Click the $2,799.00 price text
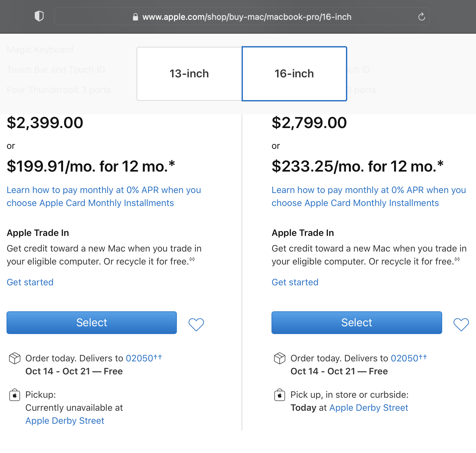Viewport: 476px width, 453px height. point(309,123)
